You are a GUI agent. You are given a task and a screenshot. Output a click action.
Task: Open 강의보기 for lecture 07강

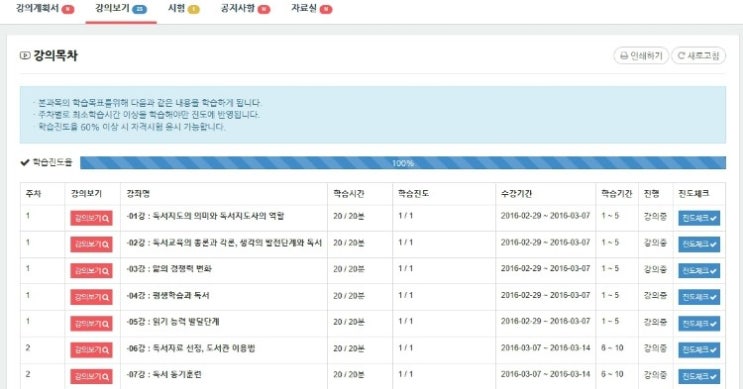click(91, 376)
